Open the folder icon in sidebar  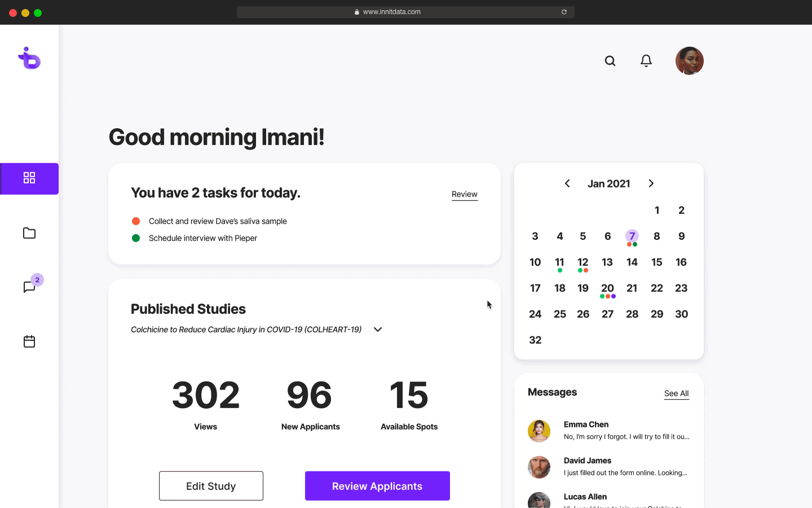coord(29,233)
